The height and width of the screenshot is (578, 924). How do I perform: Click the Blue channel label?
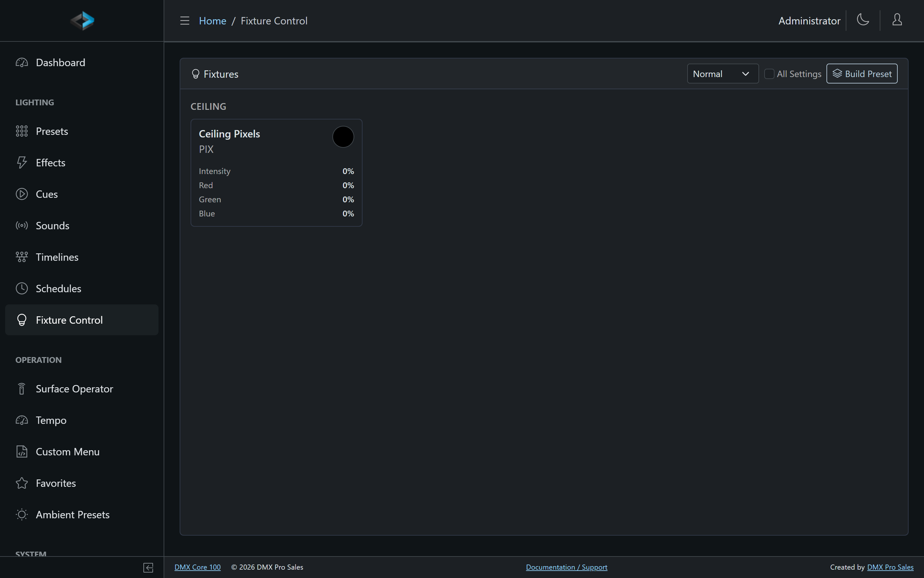207,214
